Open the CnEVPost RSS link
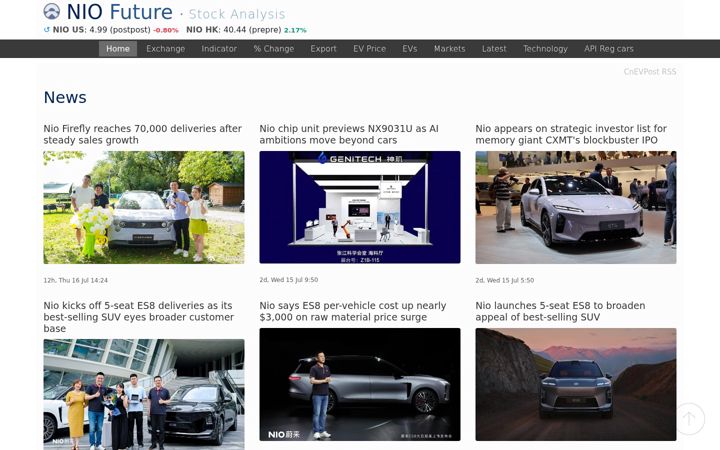Viewport: 720px width, 450px height. click(650, 72)
